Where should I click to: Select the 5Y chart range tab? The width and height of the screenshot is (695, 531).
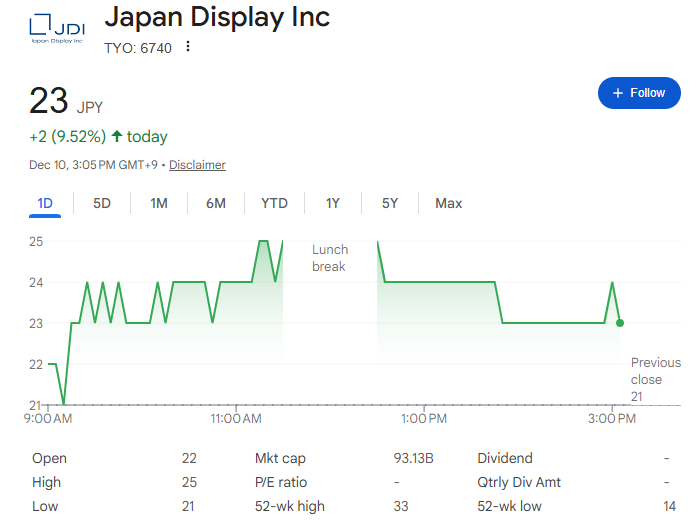point(390,203)
